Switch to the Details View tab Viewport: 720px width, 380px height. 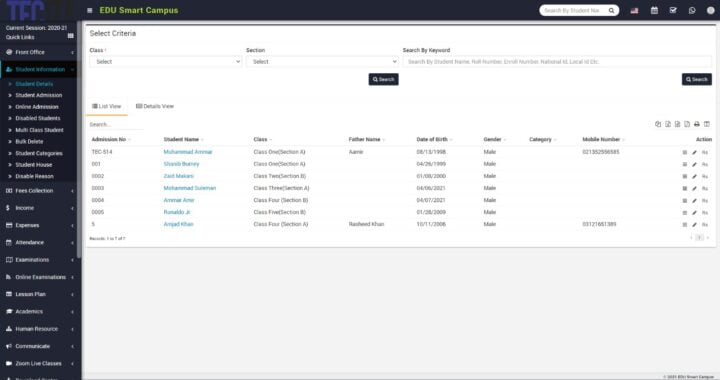point(155,106)
